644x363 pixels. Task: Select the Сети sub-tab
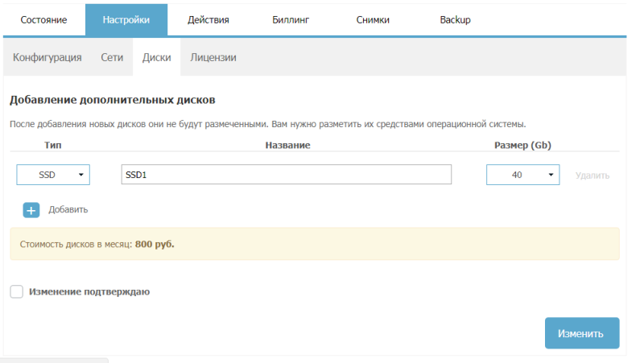(112, 58)
